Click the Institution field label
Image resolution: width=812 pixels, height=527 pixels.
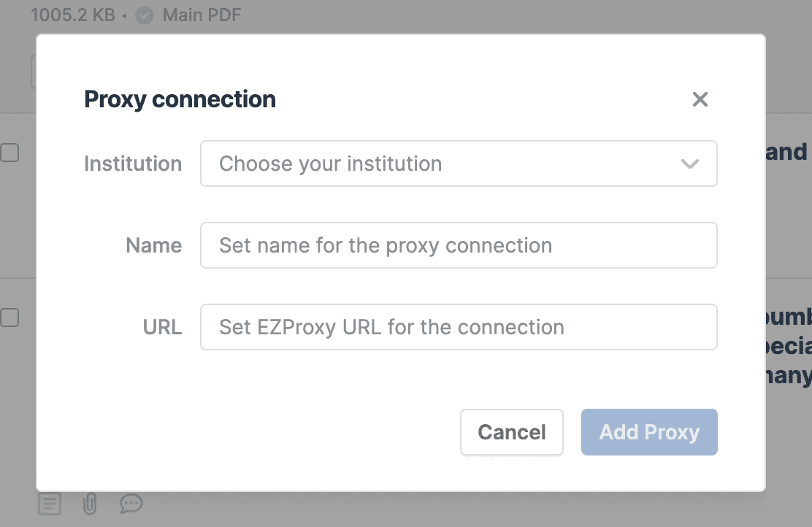[x=133, y=164]
